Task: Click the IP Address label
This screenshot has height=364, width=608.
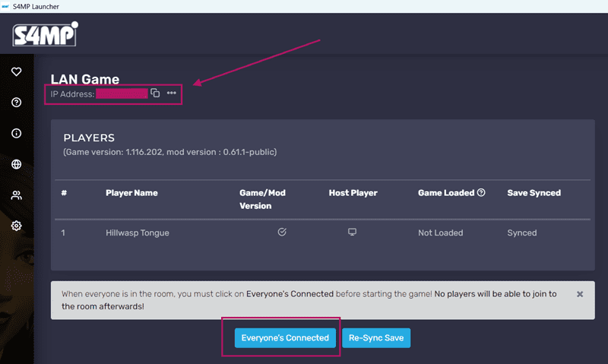Action: [72, 94]
